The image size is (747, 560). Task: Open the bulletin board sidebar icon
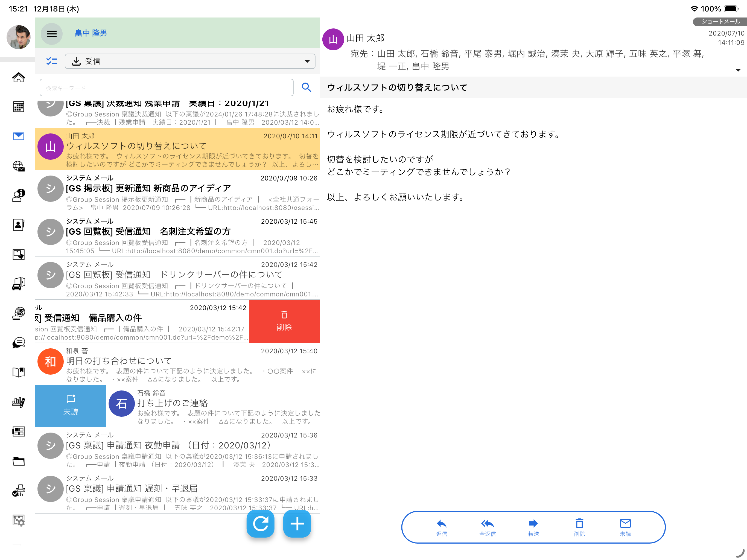point(19,431)
